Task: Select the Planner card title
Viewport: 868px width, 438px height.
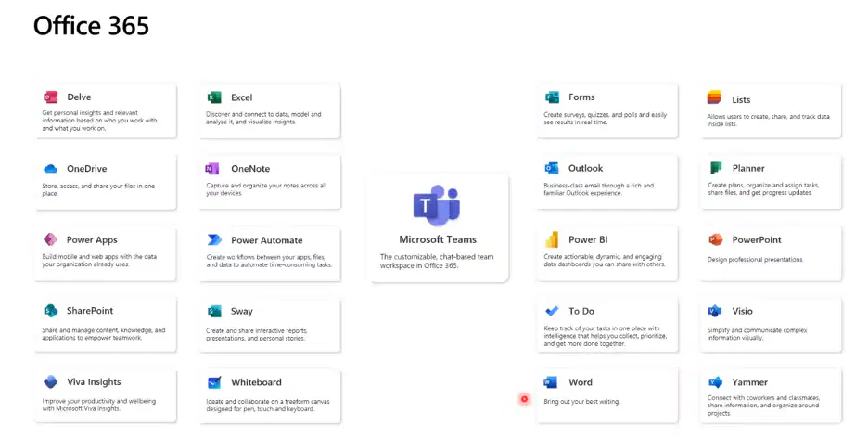Action: pos(747,168)
